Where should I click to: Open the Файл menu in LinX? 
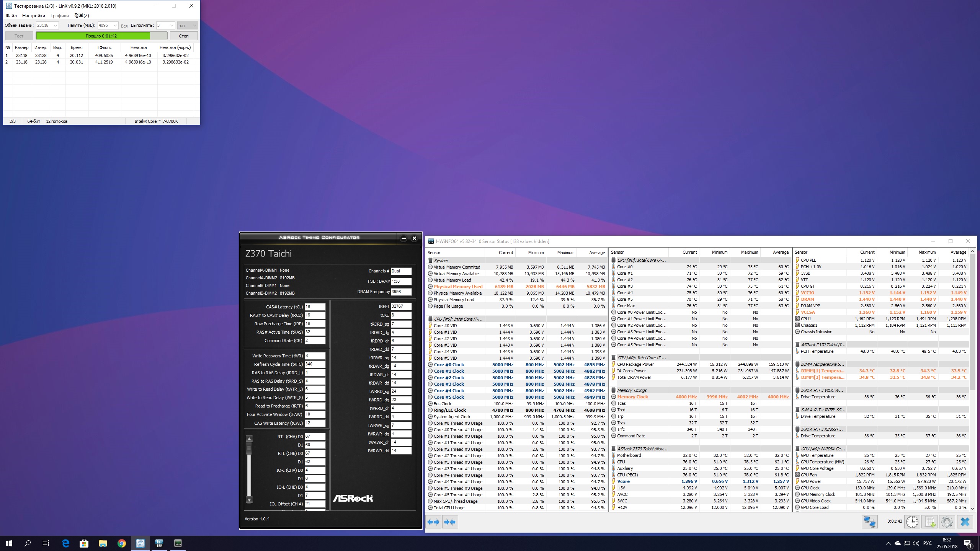(x=11, y=16)
